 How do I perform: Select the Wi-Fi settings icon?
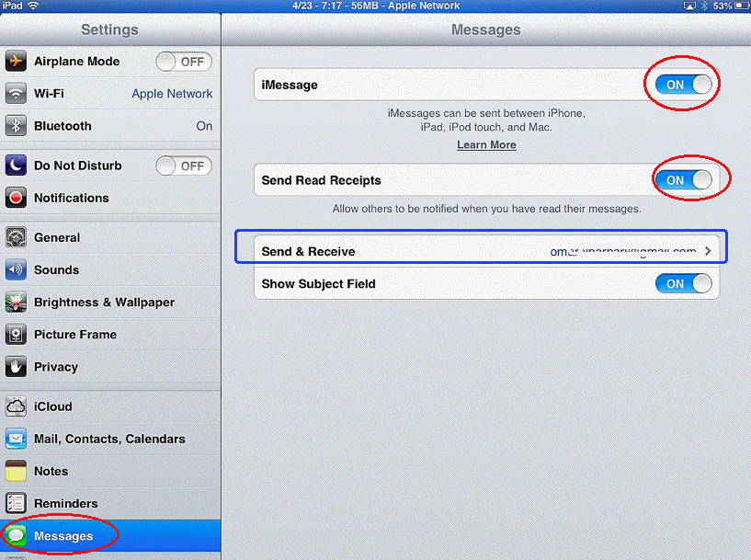click(x=17, y=93)
